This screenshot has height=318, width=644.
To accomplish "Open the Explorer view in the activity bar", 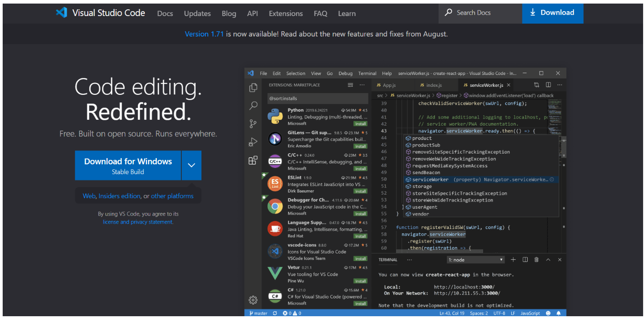I will pos(253,88).
